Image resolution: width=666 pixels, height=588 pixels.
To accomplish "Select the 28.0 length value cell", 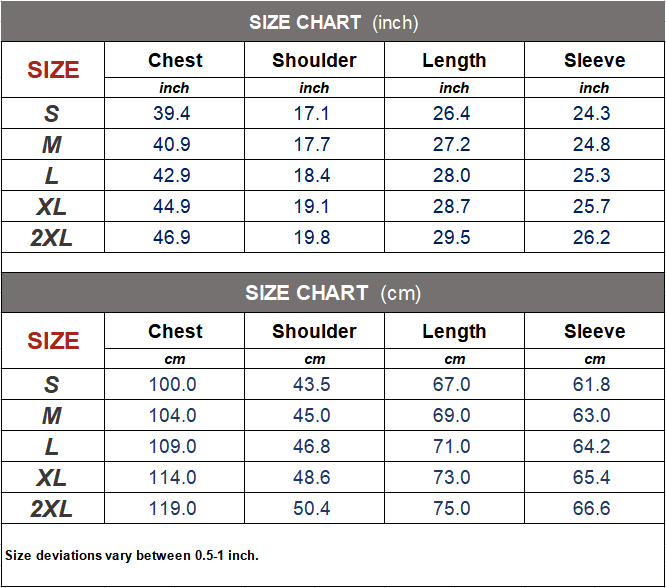I will pyautogui.click(x=452, y=176).
